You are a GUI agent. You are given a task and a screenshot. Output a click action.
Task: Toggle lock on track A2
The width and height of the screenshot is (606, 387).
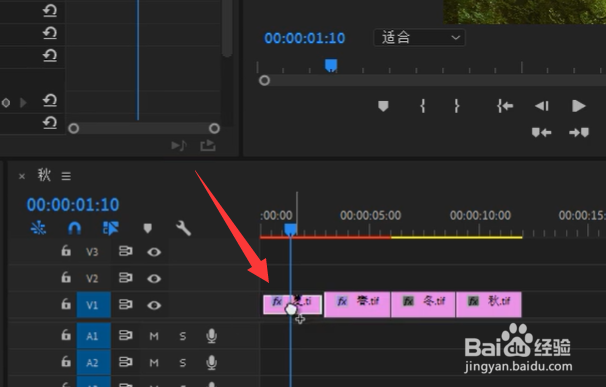point(66,361)
